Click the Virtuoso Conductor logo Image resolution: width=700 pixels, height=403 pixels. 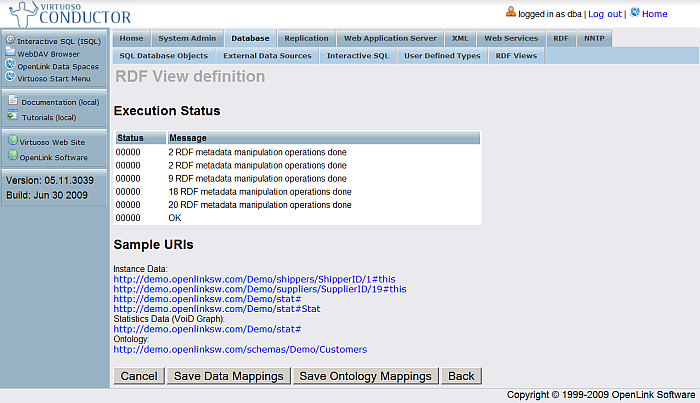[68, 14]
